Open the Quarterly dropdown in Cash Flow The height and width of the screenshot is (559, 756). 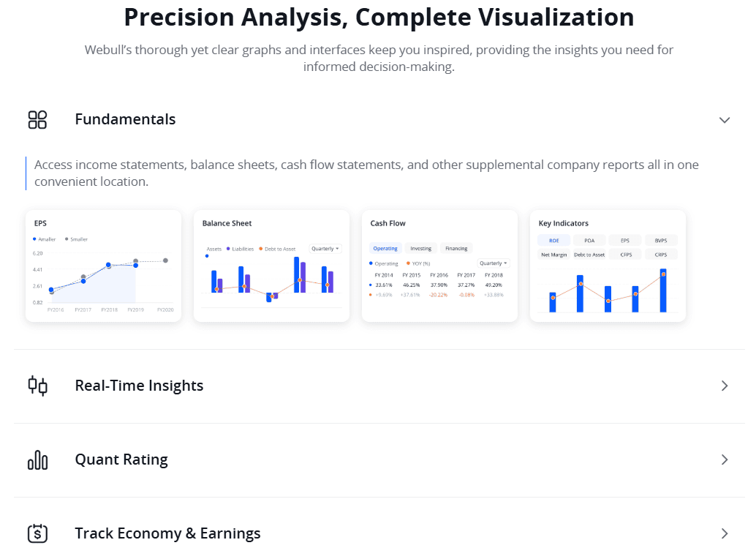click(x=492, y=263)
